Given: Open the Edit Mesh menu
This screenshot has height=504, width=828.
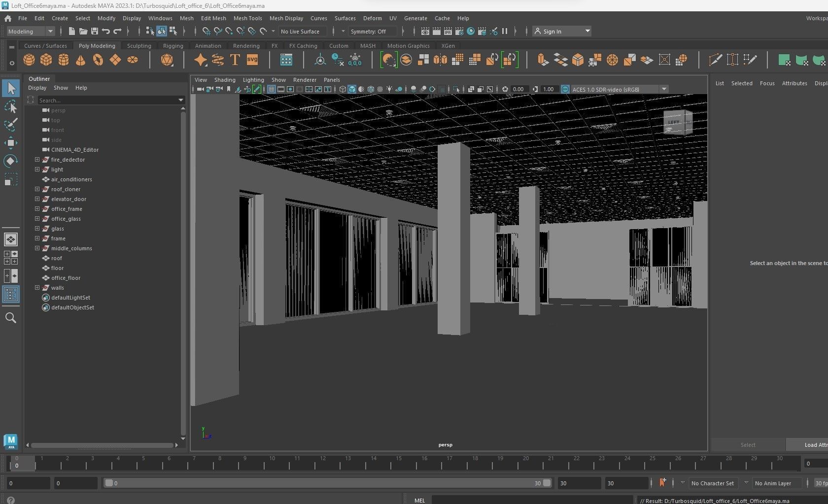Looking at the screenshot, I should coord(213,18).
